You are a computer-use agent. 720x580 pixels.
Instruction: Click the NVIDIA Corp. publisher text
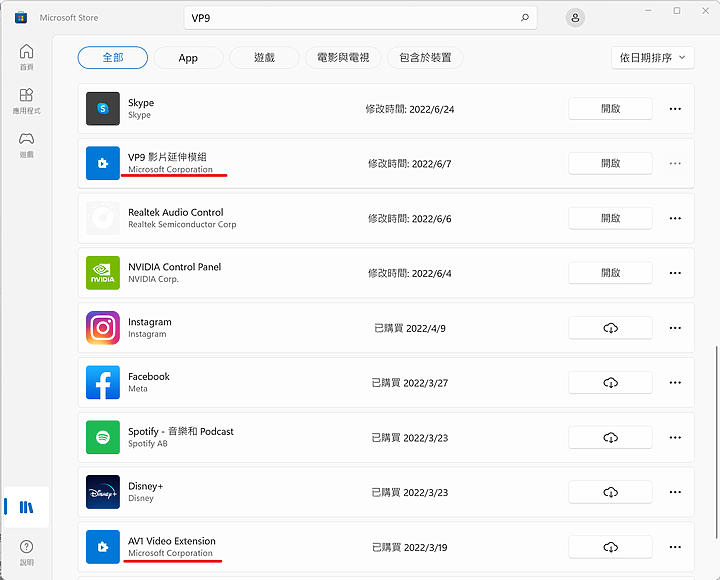tap(153, 279)
